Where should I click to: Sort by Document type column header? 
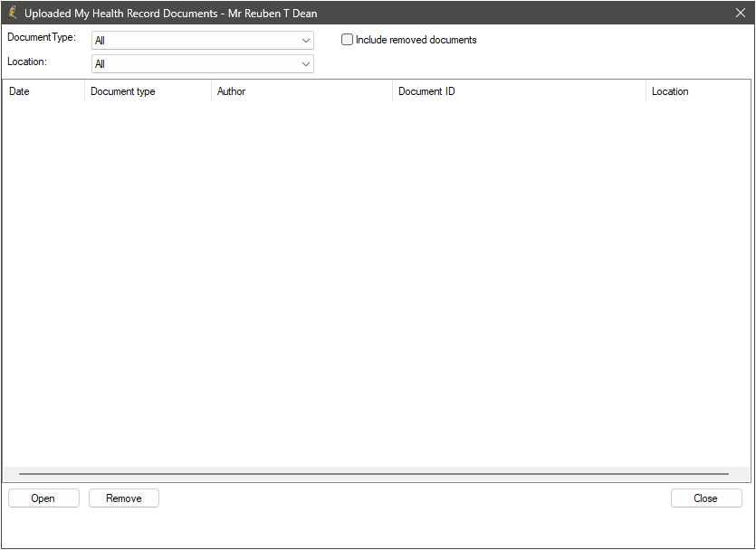(x=148, y=91)
